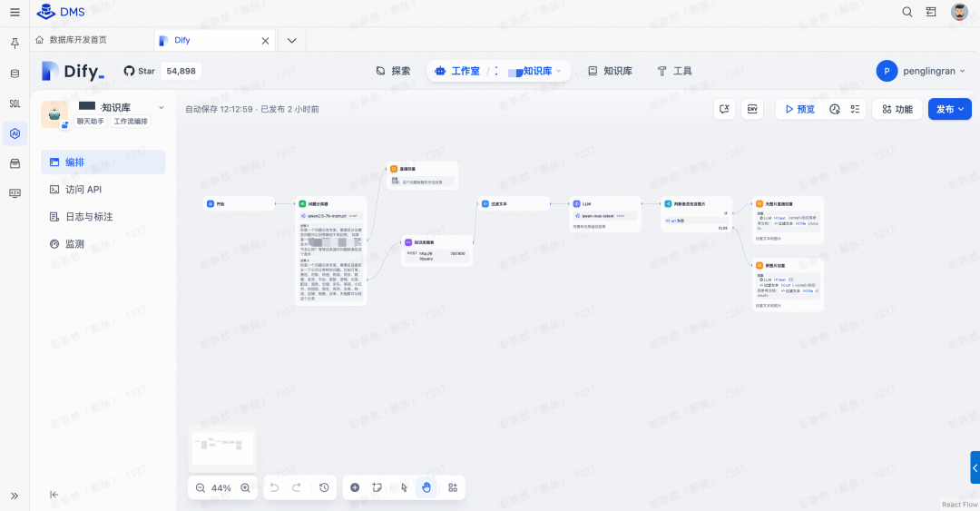
Task: Open the storage box icon in left rail
Action: (15, 163)
